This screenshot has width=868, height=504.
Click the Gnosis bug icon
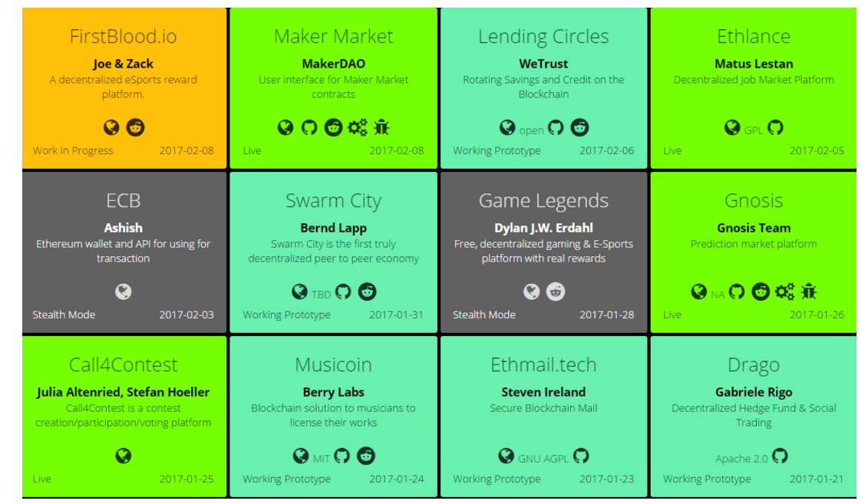click(x=809, y=292)
